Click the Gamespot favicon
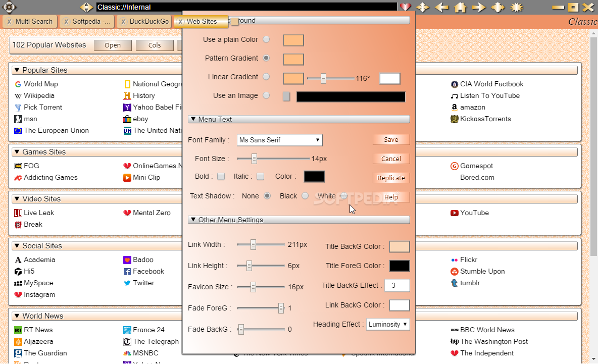The image size is (598, 364). click(454, 166)
